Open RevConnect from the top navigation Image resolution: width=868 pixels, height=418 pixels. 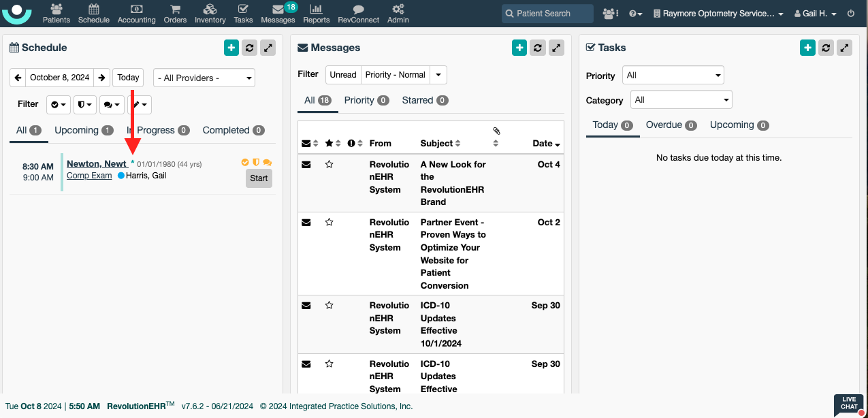coord(358,13)
